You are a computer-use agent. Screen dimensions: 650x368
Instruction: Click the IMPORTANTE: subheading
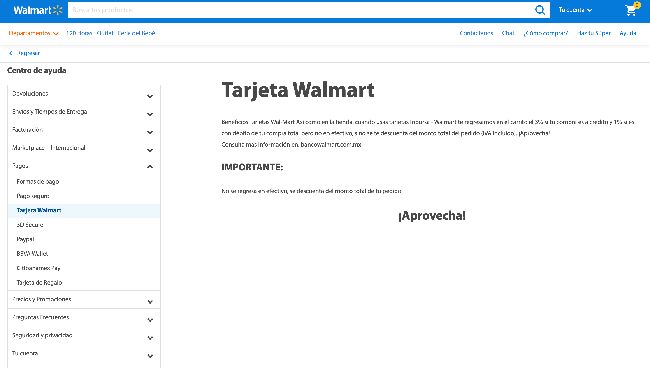point(252,167)
